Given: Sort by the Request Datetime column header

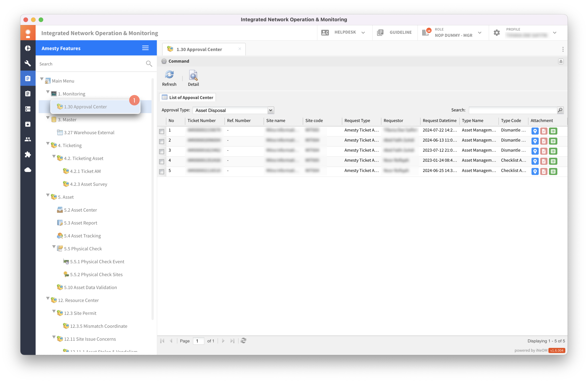Looking at the screenshot, I should 439,121.
